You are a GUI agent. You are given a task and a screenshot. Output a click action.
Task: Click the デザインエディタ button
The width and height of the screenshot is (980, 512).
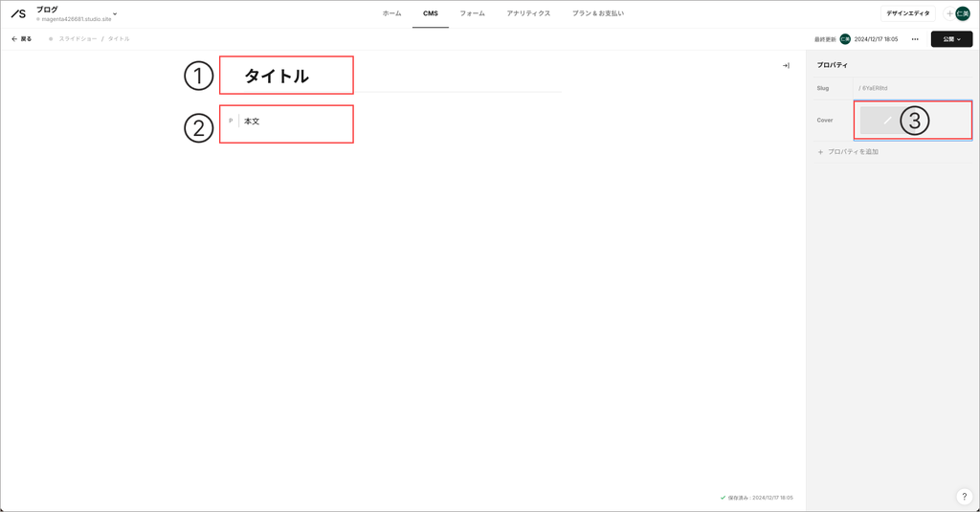pyautogui.click(x=907, y=13)
